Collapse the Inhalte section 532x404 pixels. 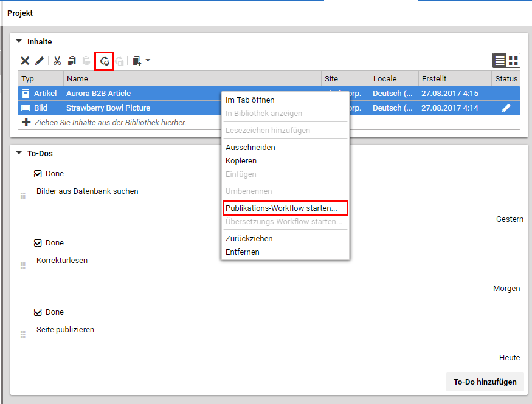coord(19,42)
